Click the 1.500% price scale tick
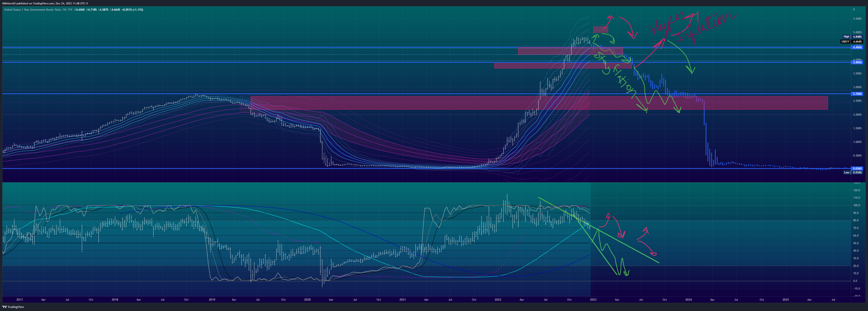 tap(857, 128)
